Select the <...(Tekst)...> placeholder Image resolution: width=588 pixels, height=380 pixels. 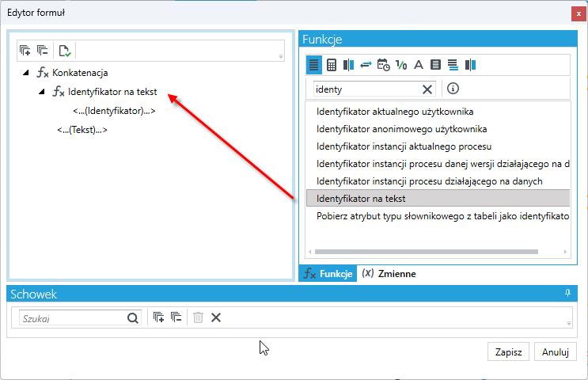pos(82,130)
